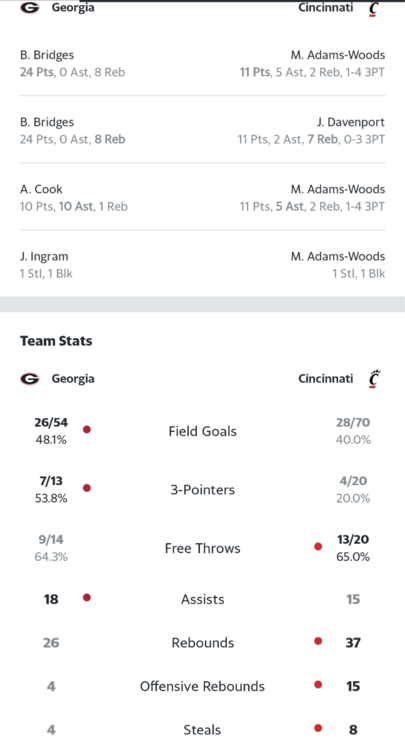Screen dimensions: 405x750
Task: Click the red dot beside Cincinnati Free Throws
Action: pos(318,546)
